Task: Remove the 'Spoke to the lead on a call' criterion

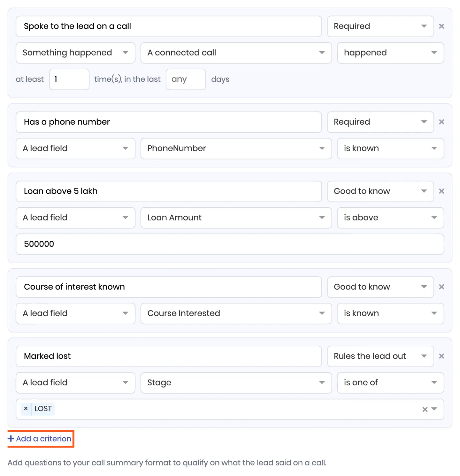Action: coord(442,26)
